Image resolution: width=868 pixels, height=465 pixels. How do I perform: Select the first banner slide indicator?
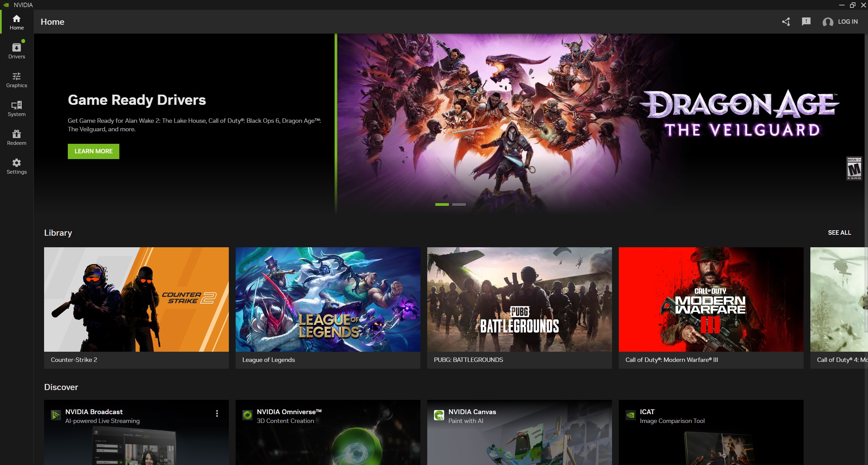442,205
